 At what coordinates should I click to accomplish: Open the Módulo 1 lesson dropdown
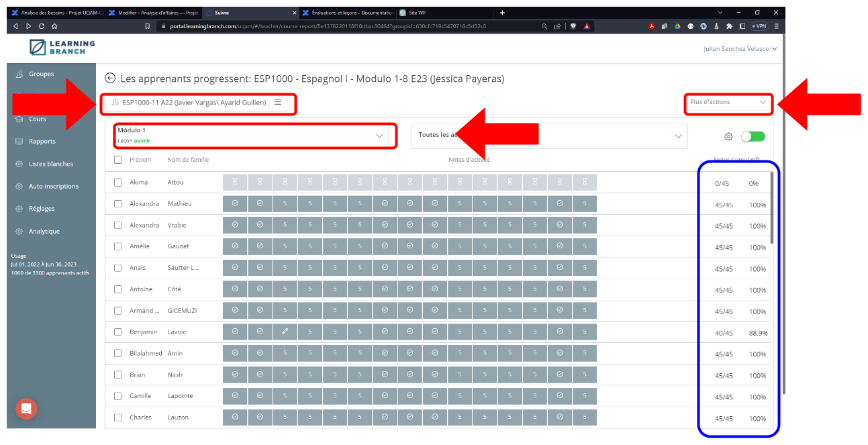[x=250, y=135]
